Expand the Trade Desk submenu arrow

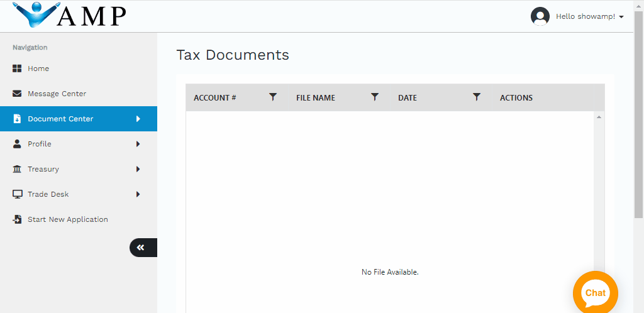(138, 194)
